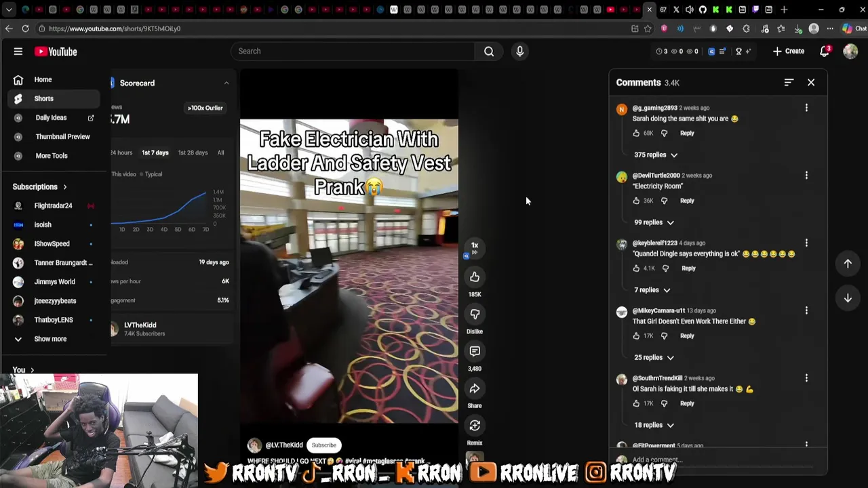The height and width of the screenshot is (488, 868).
Task: Like the @MikeyCamara-u1t comment
Action: [636, 336]
